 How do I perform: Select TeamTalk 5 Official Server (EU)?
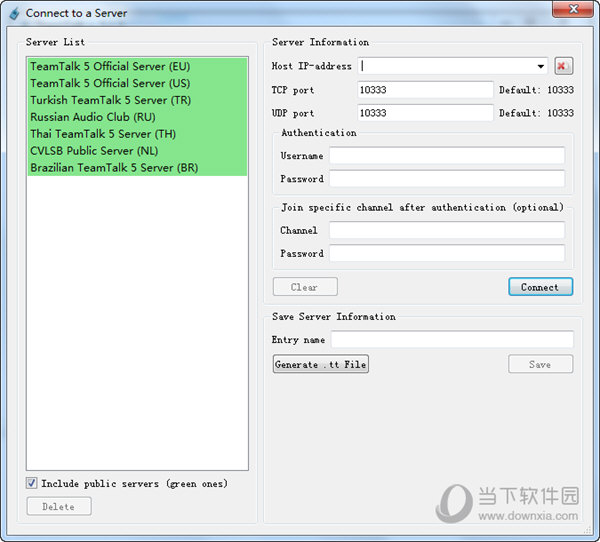[x=137, y=66]
